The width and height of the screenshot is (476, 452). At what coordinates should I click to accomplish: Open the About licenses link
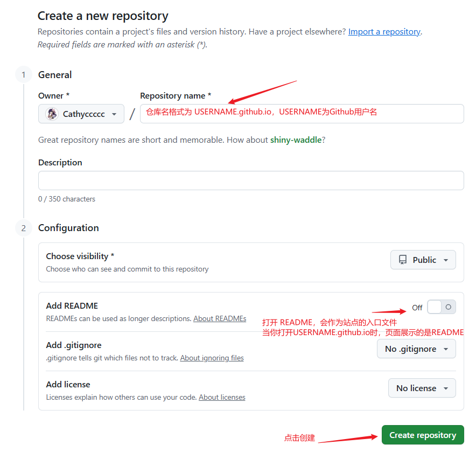point(222,397)
